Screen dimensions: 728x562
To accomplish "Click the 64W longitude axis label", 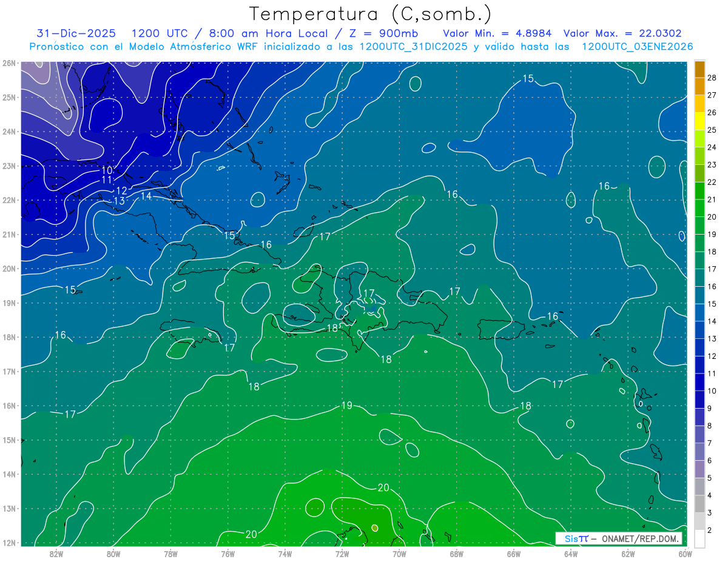I will [x=571, y=553].
